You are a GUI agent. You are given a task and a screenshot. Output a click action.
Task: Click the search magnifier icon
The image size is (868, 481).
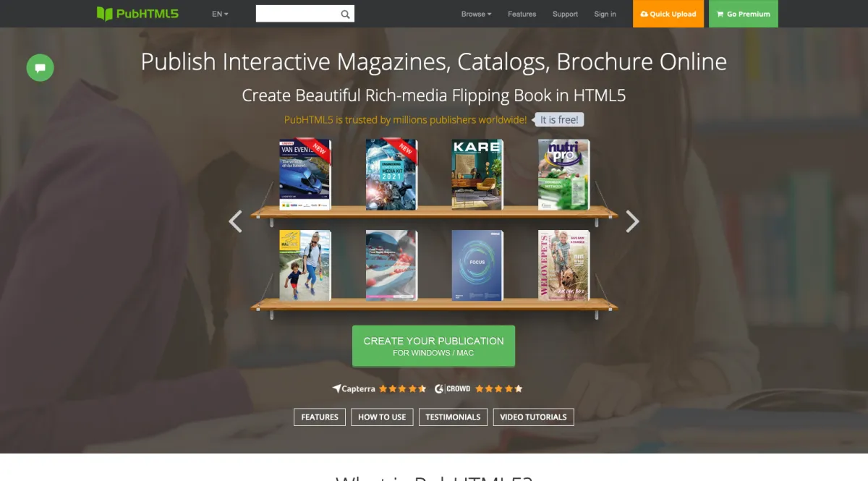346,14
